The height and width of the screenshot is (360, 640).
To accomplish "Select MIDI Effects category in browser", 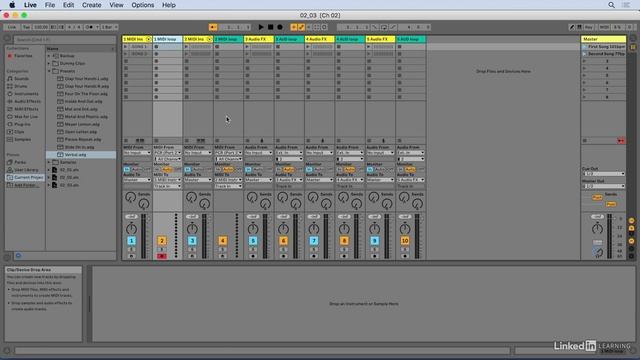I will point(26,109).
